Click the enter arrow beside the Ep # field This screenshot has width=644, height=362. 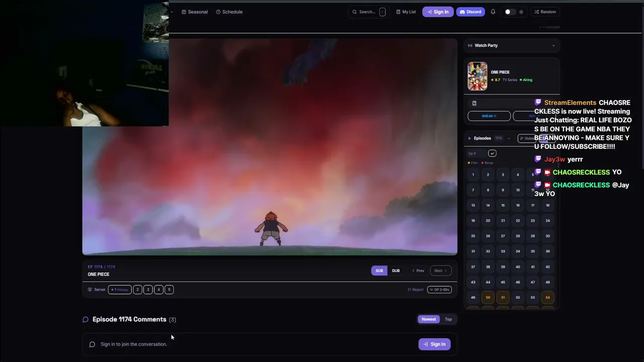pos(492,153)
